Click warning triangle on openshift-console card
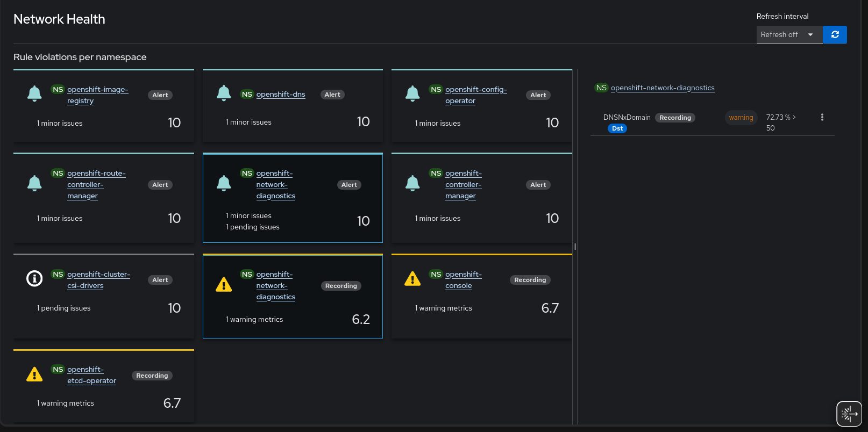 point(412,278)
